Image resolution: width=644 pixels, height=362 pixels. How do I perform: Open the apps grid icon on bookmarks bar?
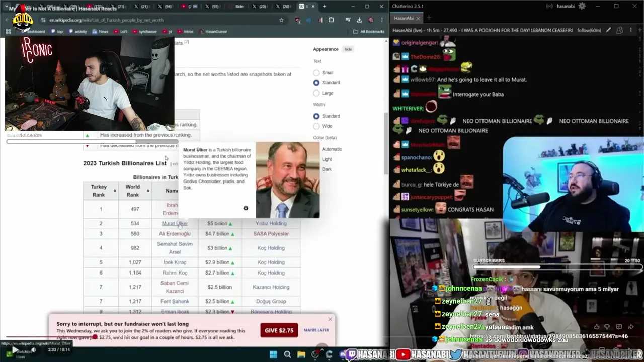point(8,31)
